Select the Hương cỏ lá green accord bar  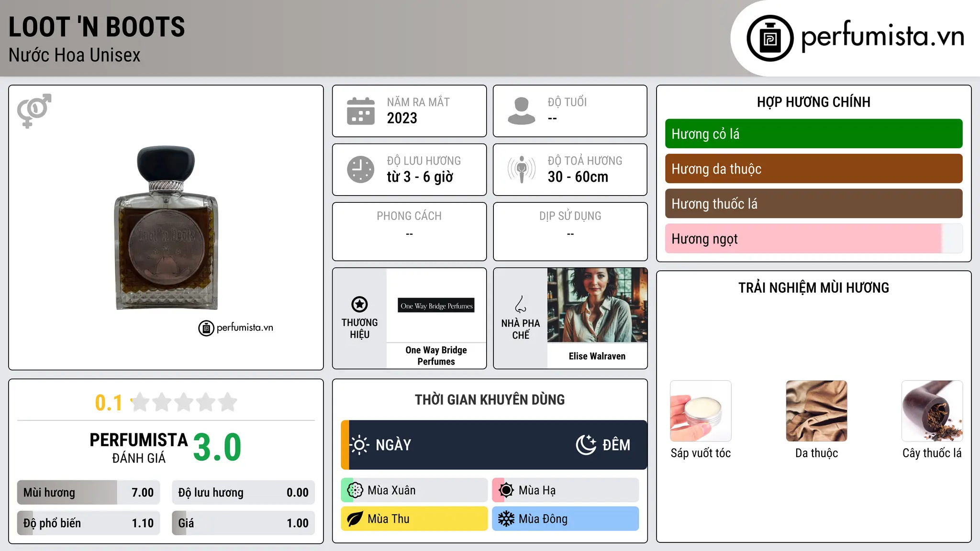[x=813, y=134]
